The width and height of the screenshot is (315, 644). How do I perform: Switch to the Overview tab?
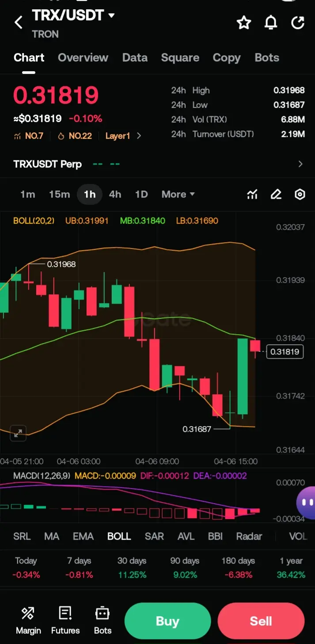[83, 58]
